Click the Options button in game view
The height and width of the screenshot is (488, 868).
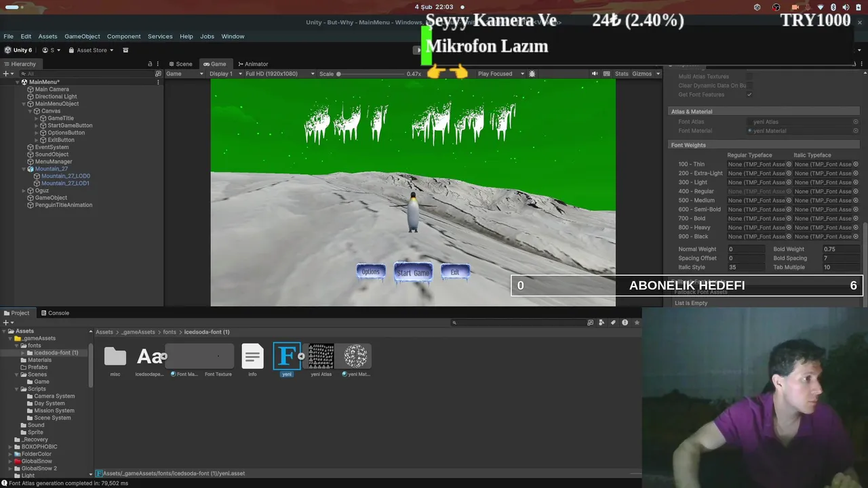point(370,272)
